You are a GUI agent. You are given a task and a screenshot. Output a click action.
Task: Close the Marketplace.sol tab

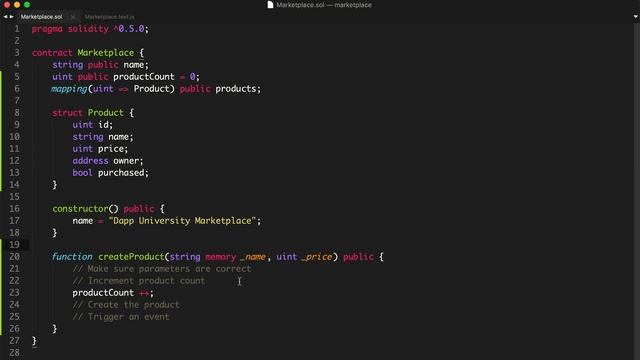(73, 17)
